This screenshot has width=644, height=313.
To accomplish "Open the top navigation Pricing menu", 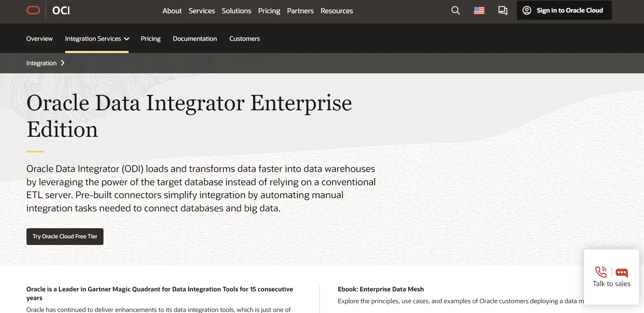I will click(x=269, y=11).
